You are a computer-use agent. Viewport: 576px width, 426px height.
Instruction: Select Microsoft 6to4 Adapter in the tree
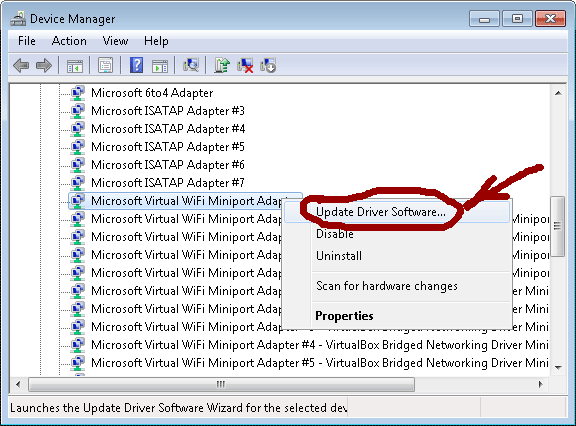click(x=152, y=93)
